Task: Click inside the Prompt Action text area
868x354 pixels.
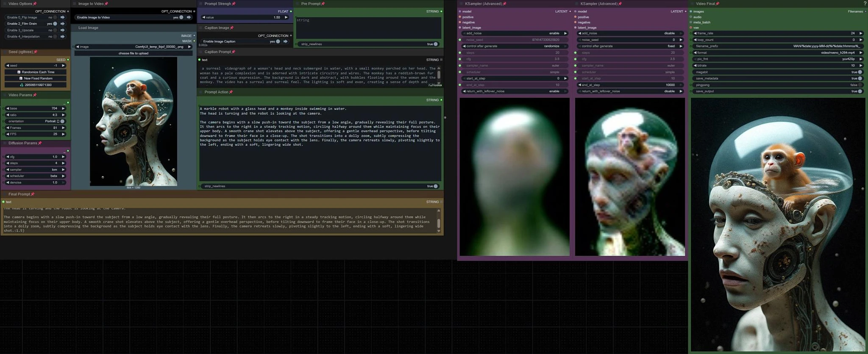Action: click(320, 143)
